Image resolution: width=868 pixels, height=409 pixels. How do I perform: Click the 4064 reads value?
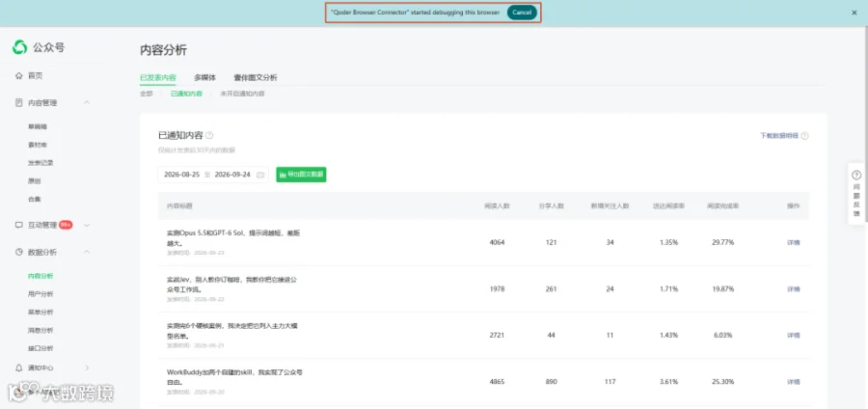click(497, 242)
